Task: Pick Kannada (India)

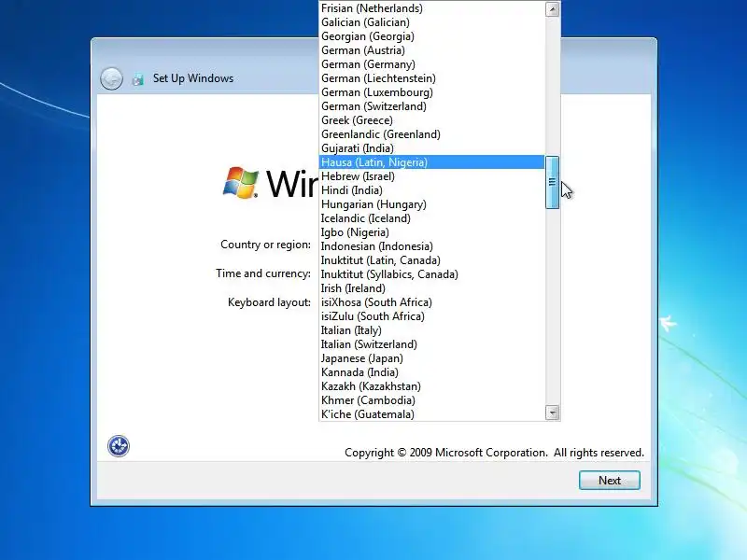Action: (x=431, y=372)
